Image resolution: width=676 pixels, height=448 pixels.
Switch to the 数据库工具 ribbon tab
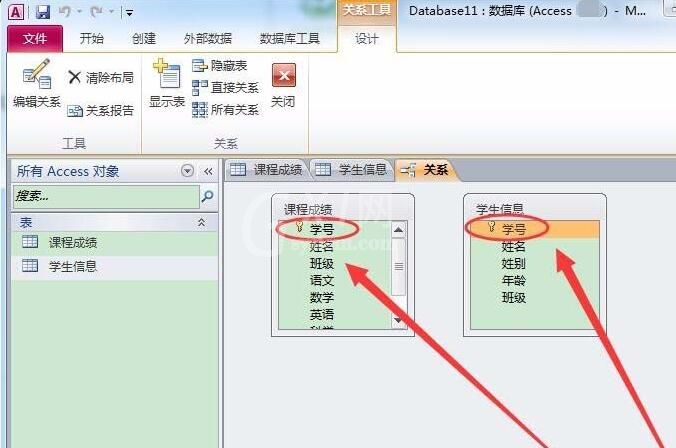click(x=289, y=39)
